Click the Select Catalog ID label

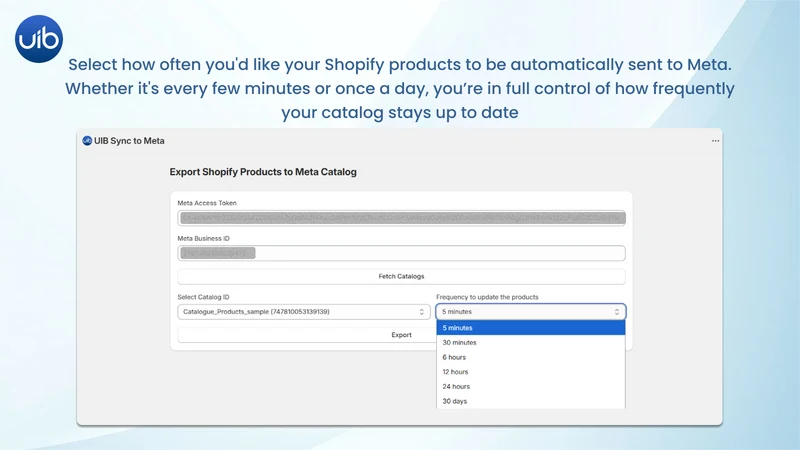click(203, 297)
